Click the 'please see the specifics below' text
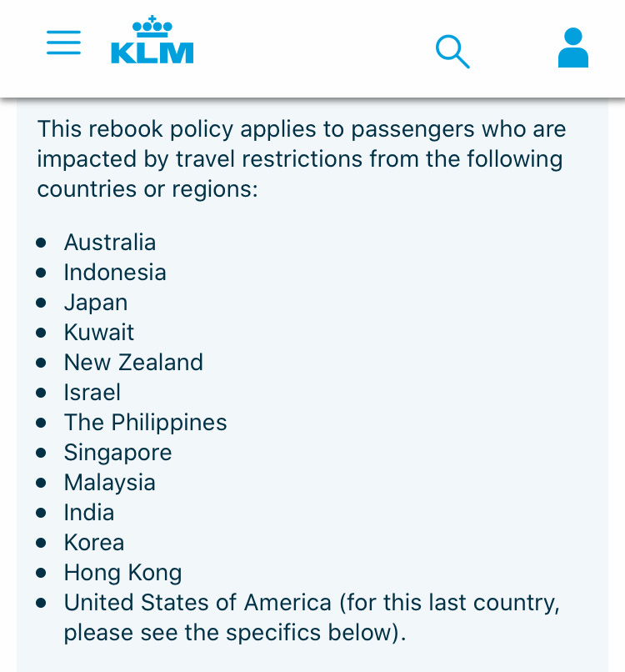Screen dimensions: 625x672 tap(228, 633)
